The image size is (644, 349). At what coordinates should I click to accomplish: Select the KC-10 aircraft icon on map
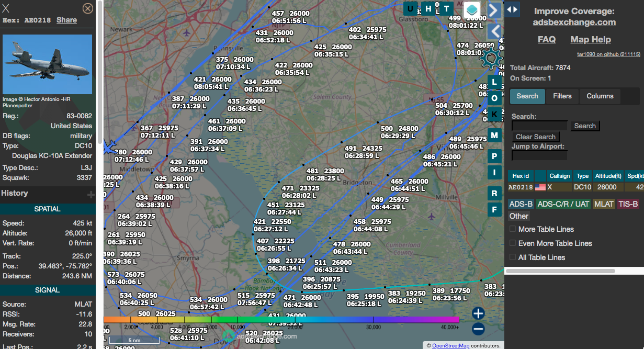coord(109,147)
